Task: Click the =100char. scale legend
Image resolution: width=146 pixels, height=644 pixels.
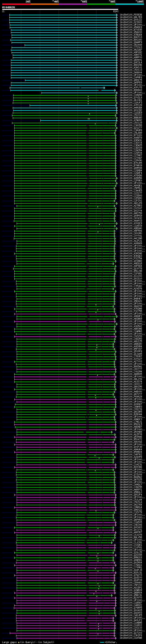Action: coord(109,642)
